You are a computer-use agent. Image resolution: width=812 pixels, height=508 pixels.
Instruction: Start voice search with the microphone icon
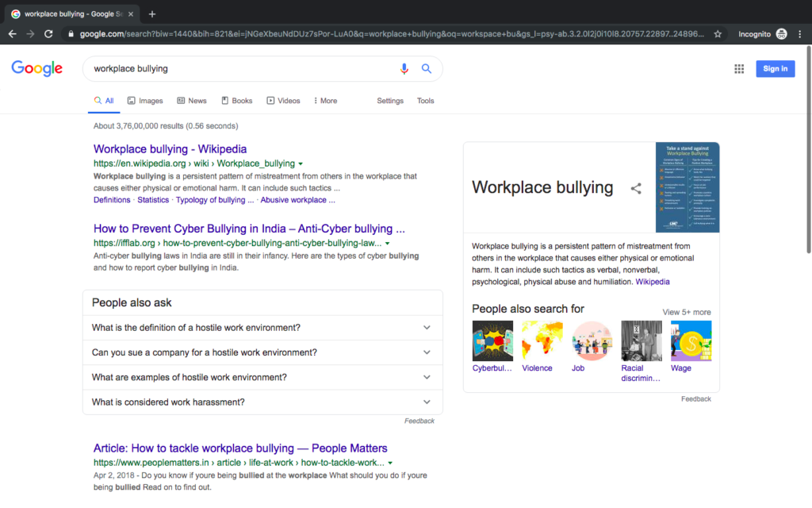(x=404, y=68)
